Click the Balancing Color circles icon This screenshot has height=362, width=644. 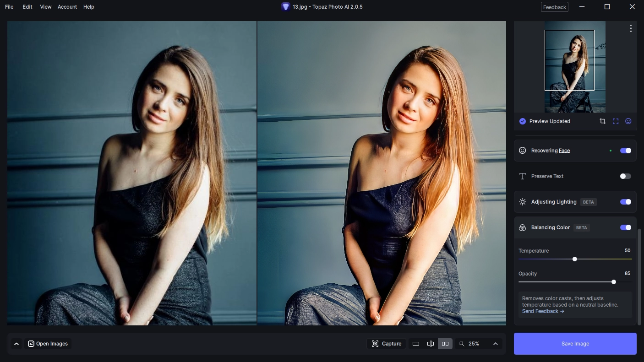click(523, 227)
